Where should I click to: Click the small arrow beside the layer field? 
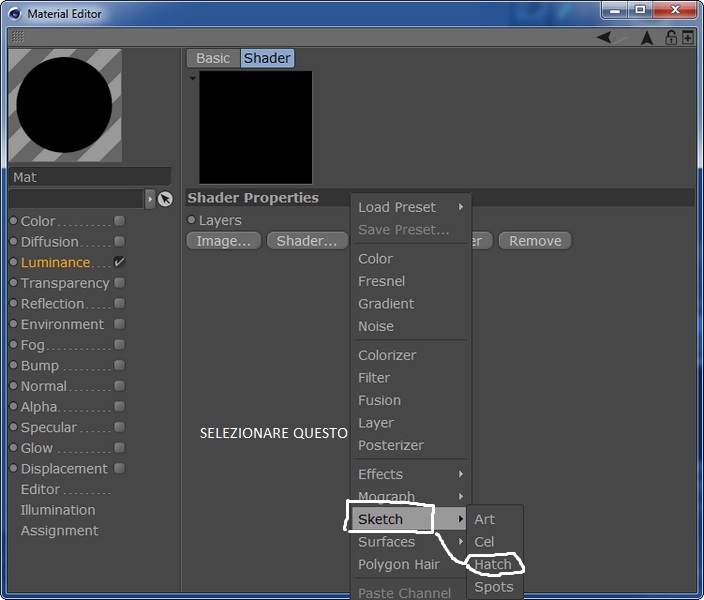point(150,199)
